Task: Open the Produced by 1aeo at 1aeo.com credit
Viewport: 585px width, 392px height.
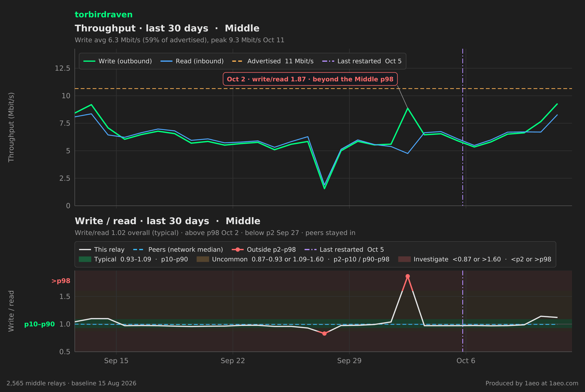Action: [x=532, y=383]
